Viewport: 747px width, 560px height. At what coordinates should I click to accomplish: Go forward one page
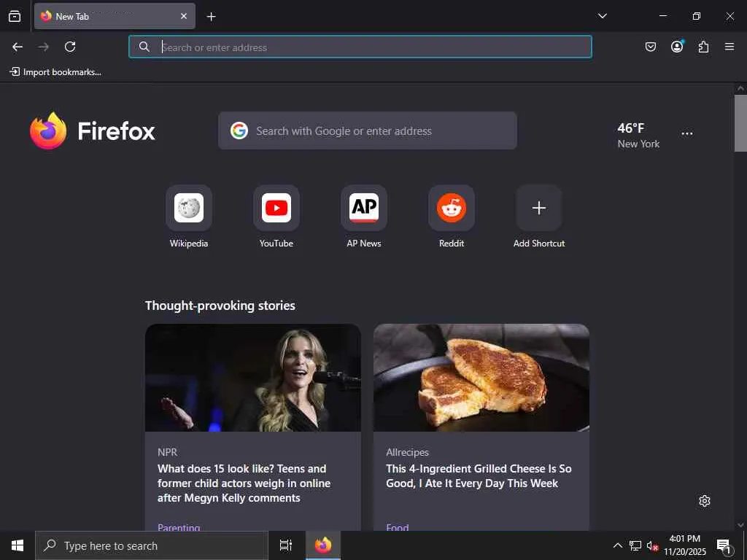[44, 47]
